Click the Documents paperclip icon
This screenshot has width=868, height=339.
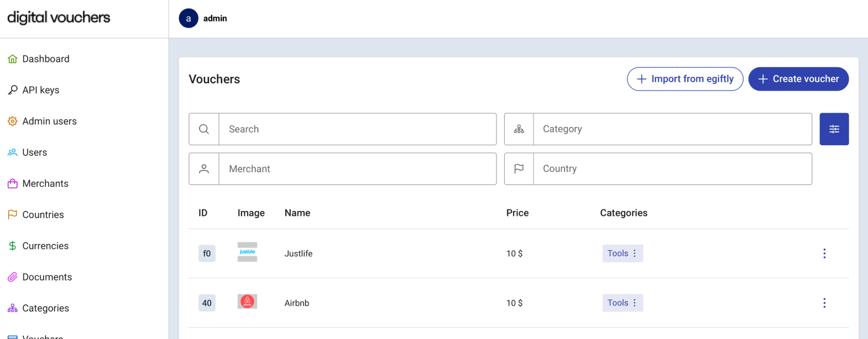pyautogui.click(x=12, y=277)
